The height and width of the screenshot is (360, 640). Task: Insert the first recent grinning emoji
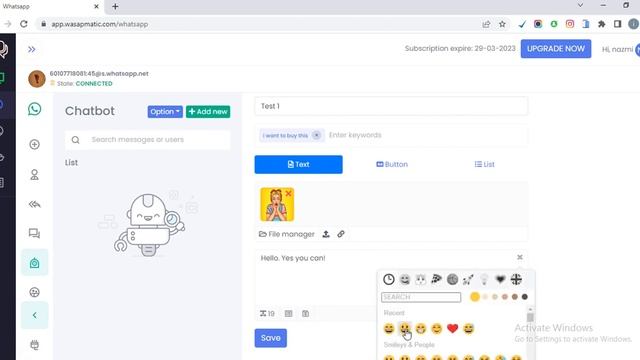[x=389, y=328]
